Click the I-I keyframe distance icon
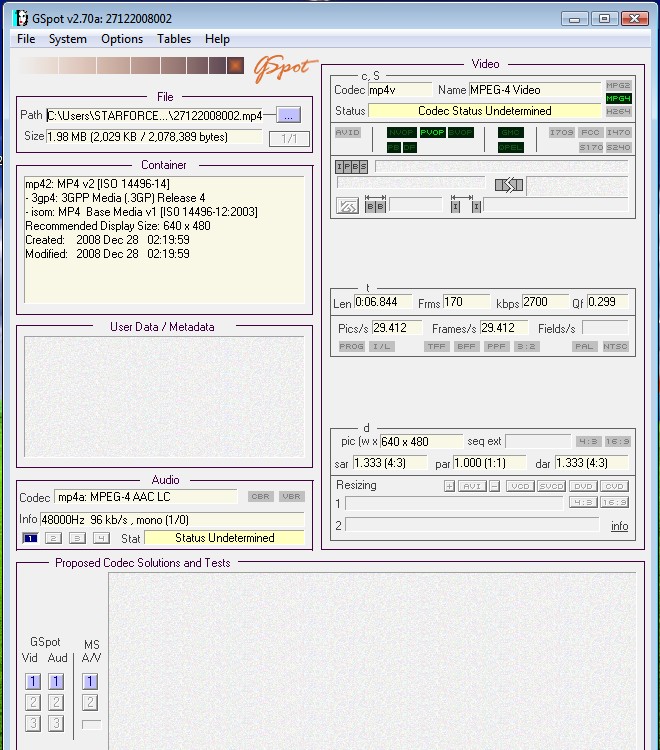Image resolution: width=660 pixels, height=750 pixels. (x=465, y=204)
